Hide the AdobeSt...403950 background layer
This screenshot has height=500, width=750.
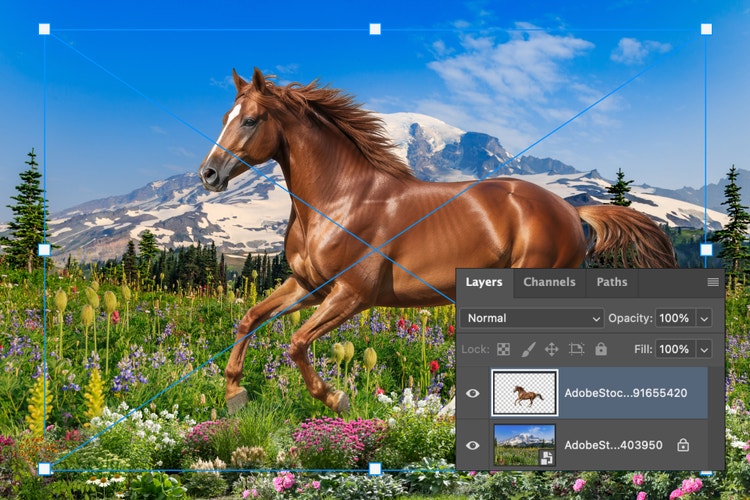click(x=473, y=445)
